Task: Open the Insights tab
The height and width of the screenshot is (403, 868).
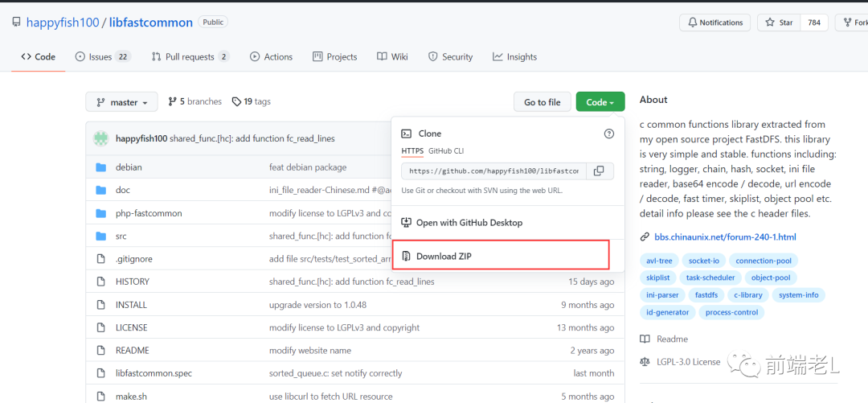Action: 515,56
